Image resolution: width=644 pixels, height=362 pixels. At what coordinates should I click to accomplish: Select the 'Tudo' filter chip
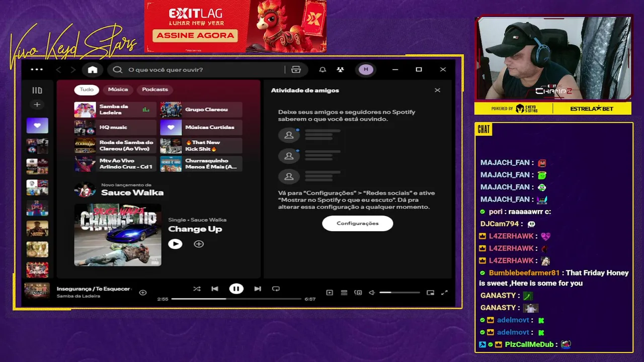(87, 89)
